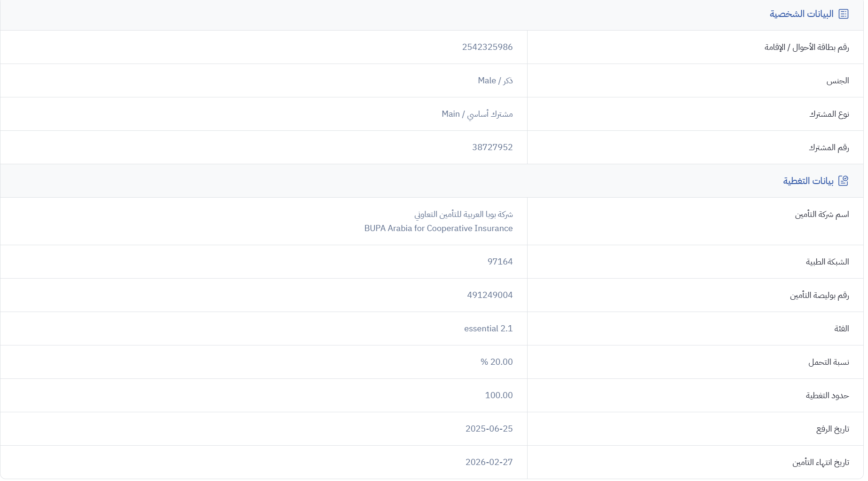
Task: Click the اسم شركة التأمين label
Action: (822, 215)
